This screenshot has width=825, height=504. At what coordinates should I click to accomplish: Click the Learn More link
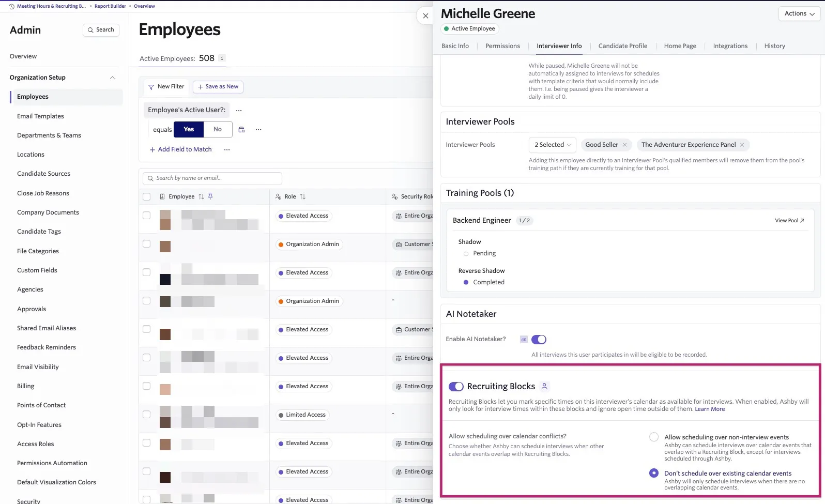pos(710,409)
